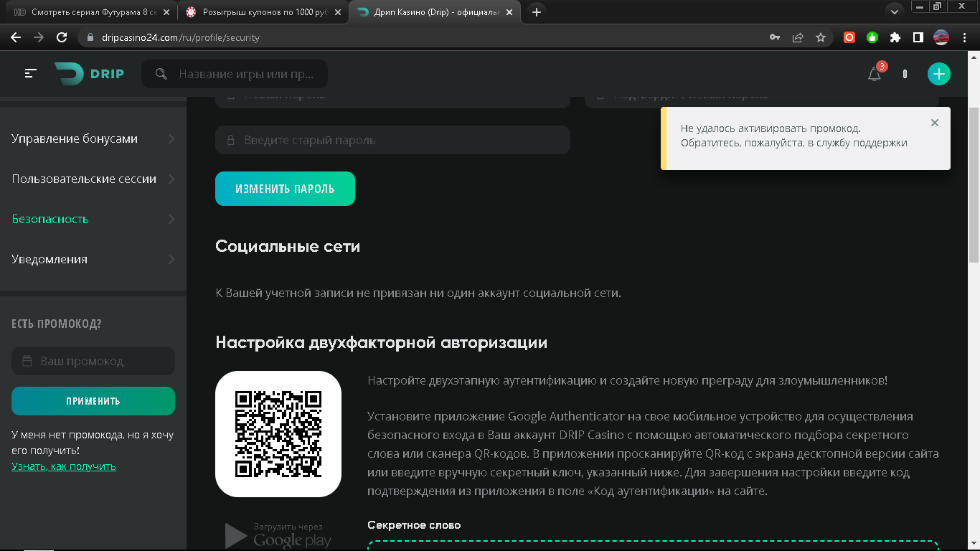The width and height of the screenshot is (980, 551).
Task: Expand the Пользовательские сессии chevron
Action: [x=171, y=179]
